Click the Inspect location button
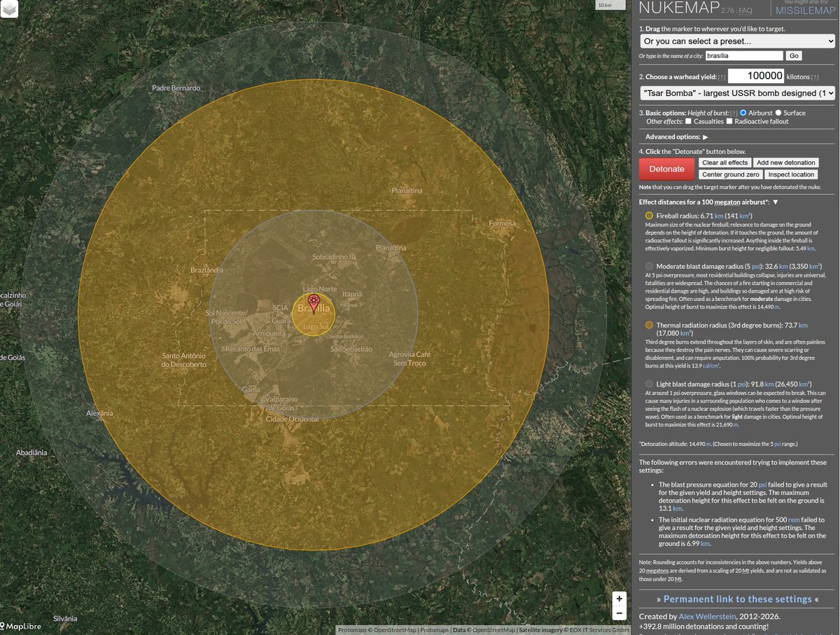Image resolution: width=840 pixels, height=635 pixels. pos(791,174)
